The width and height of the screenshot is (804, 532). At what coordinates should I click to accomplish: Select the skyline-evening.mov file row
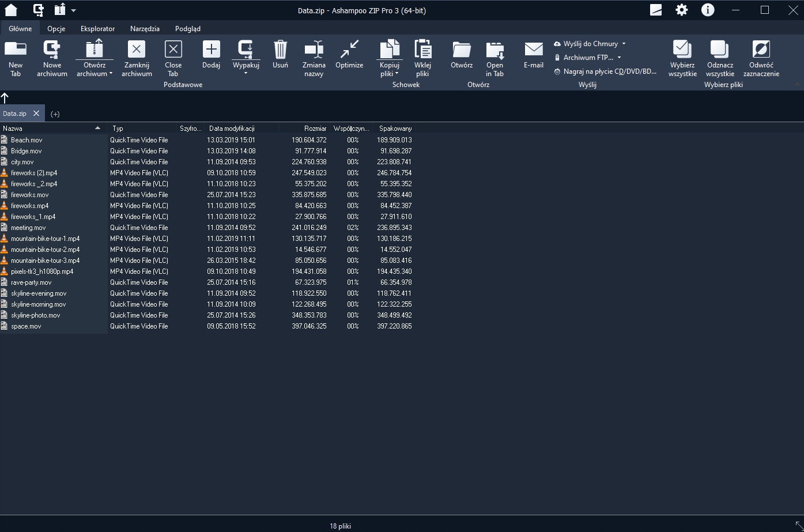point(39,293)
